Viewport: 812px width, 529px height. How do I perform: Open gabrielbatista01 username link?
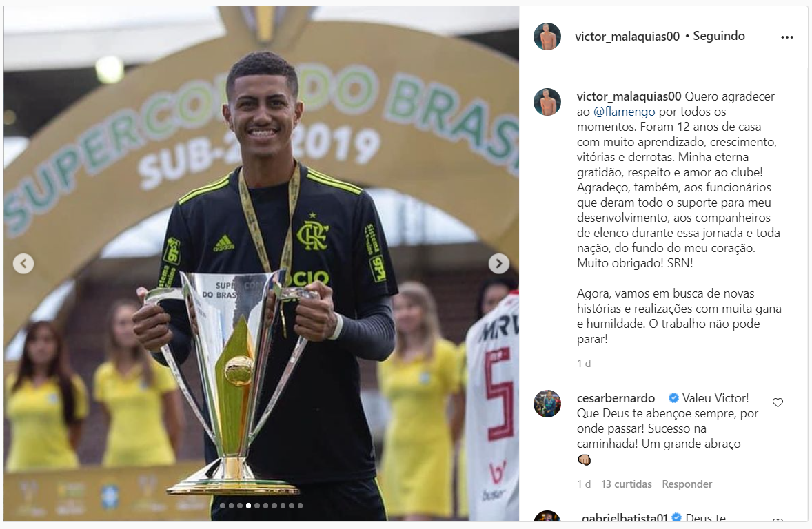coord(624,517)
